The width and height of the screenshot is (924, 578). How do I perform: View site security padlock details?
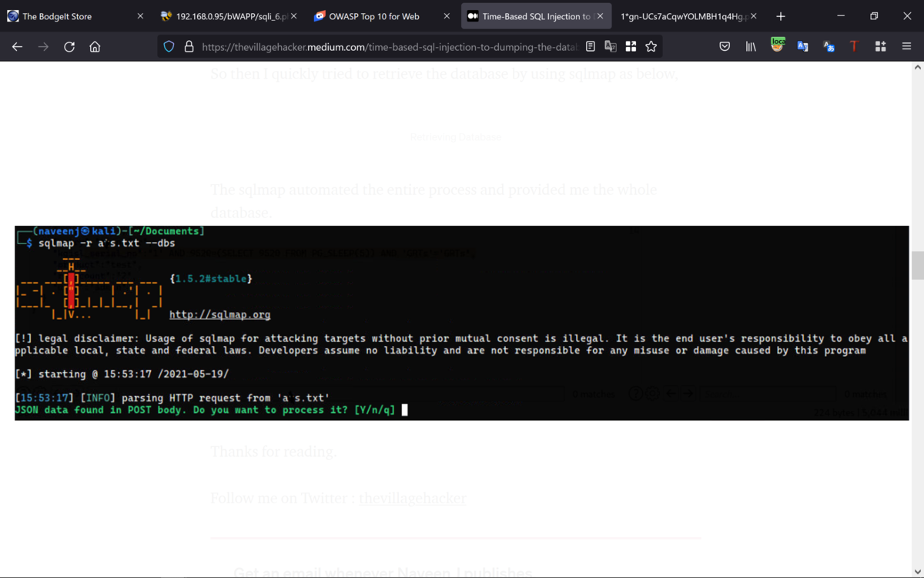click(189, 47)
